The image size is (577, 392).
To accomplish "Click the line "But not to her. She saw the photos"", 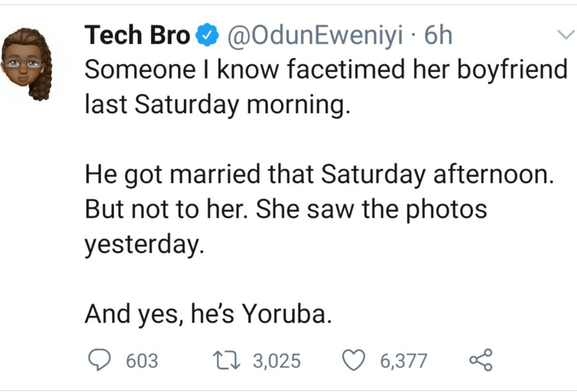I will 286,209.
